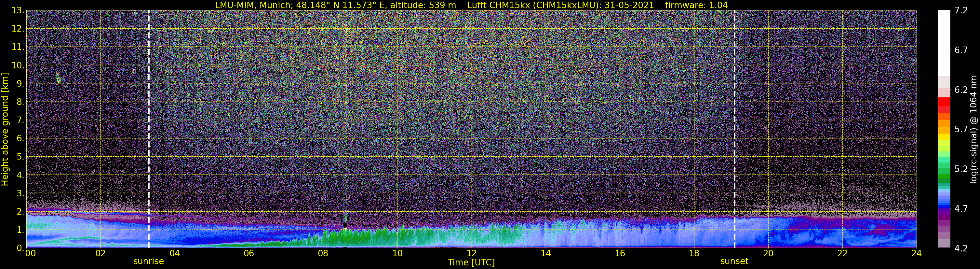The image size is (980, 269).
Task: Click the height tick label '3.'
Action: 20,193
